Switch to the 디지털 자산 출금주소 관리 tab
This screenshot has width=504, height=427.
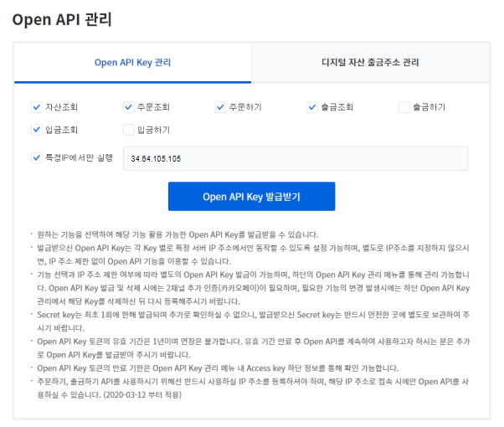(x=370, y=62)
